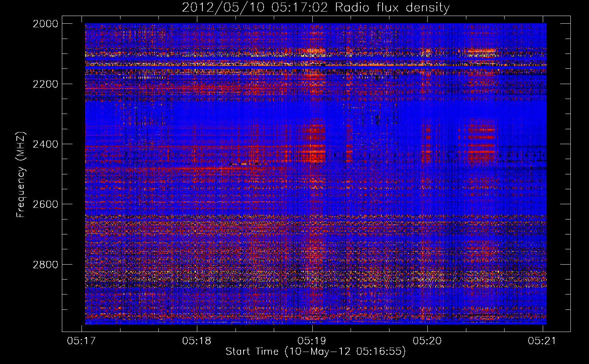This screenshot has width=589, height=364.
Task: Select the 2200 frequency tick label
Action: pyautogui.click(x=46, y=84)
